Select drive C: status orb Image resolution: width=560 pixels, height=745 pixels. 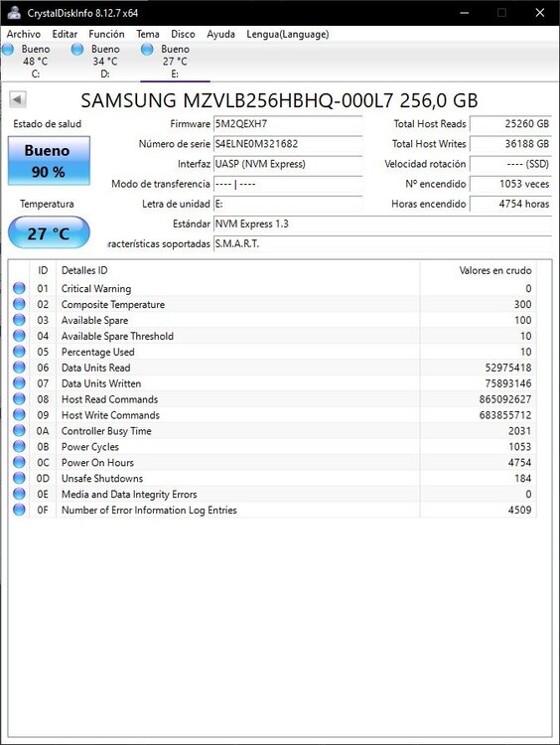click(x=7, y=49)
